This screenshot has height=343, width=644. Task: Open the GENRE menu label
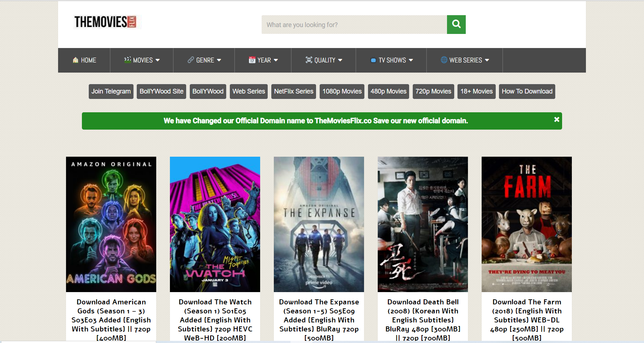coord(205,60)
